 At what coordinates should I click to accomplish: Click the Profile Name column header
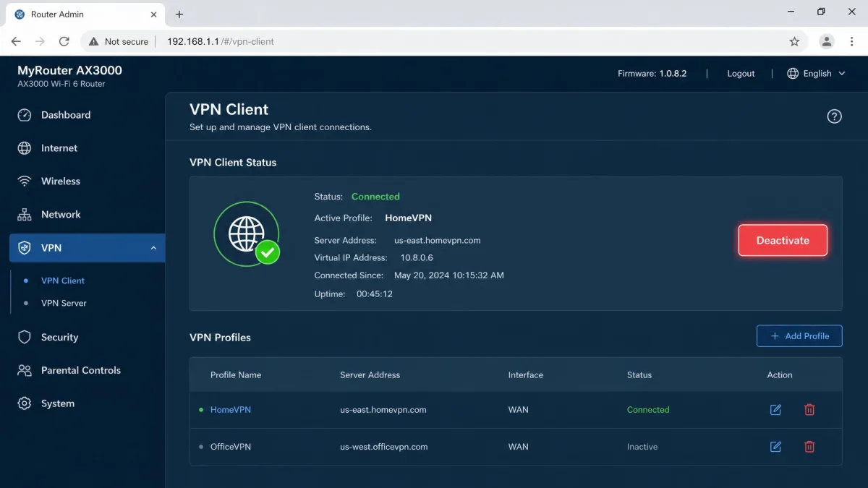pyautogui.click(x=236, y=375)
